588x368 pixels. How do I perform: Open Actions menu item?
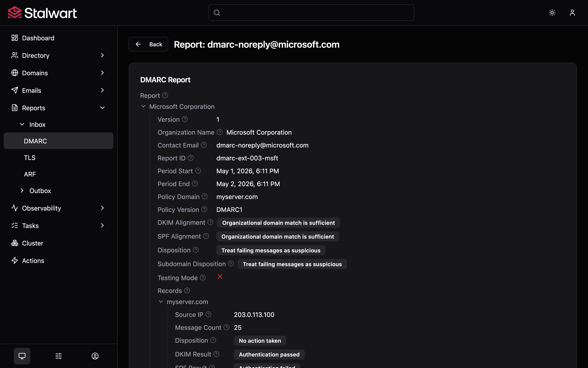pyautogui.click(x=58, y=261)
